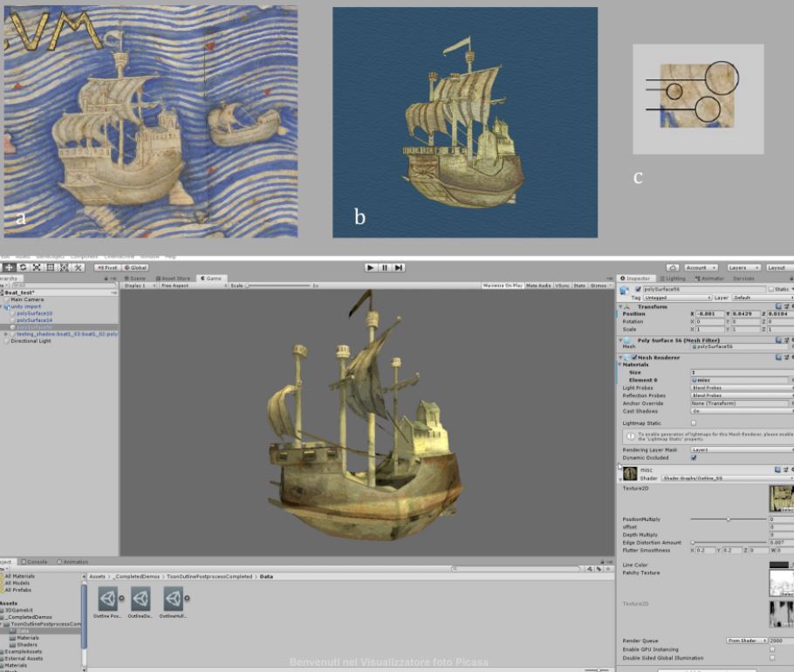Open Light Probes Blend Probes dropdown
This screenshot has width=794, height=672.
tap(742, 387)
